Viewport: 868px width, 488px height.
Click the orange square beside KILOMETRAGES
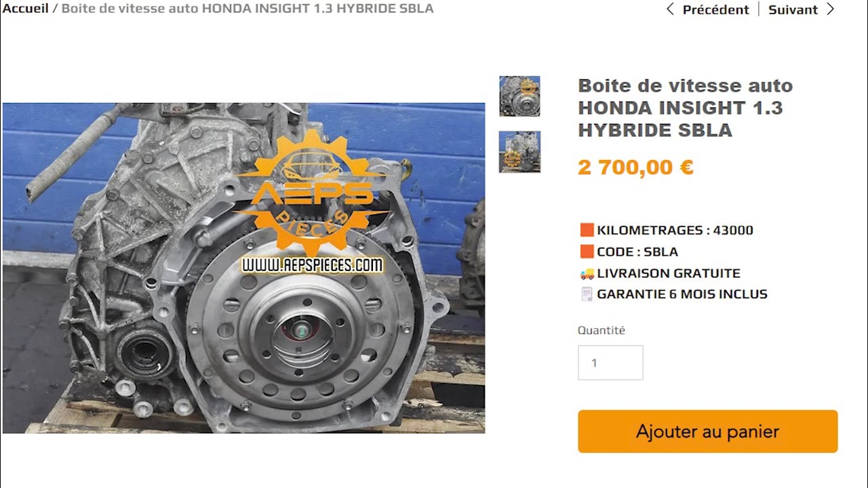click(587, 230)
